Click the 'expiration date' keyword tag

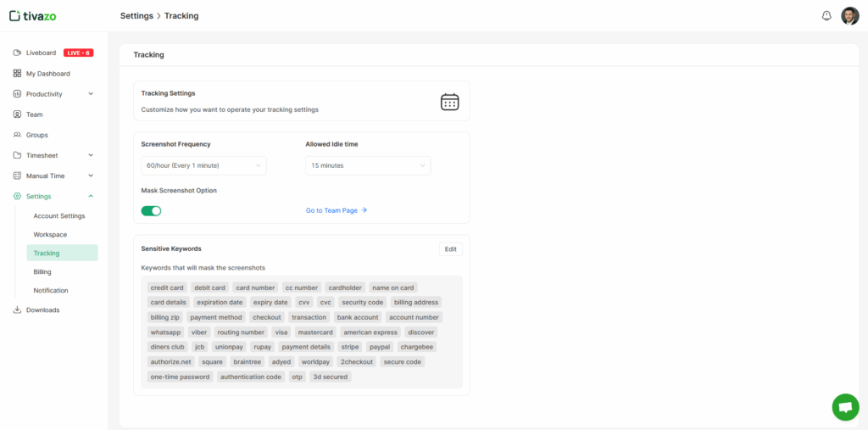pos(220,303)
